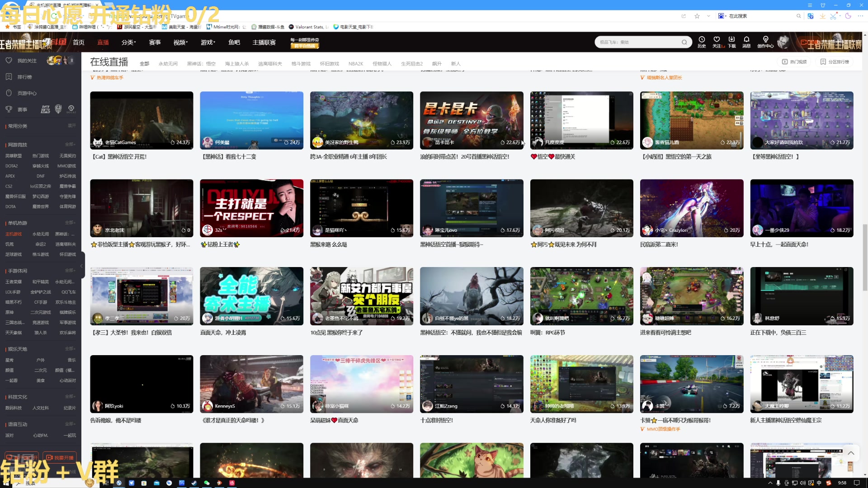Click the 分区排行榜 button

[835, 61]
